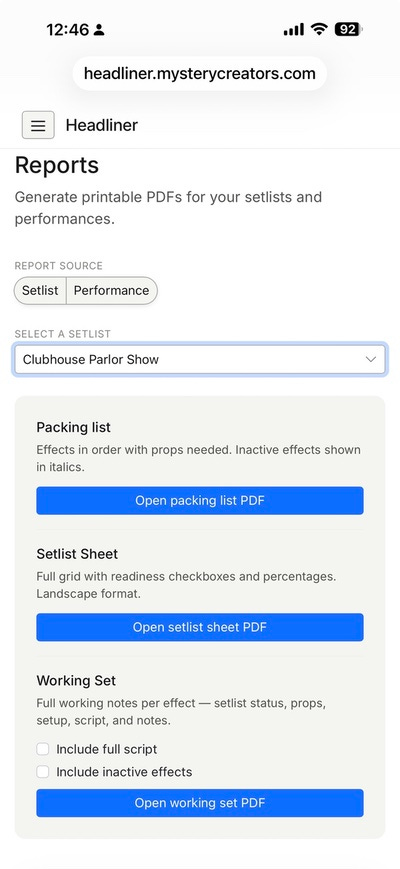400x869 pixels.
Task: Click Open setlist sheet PDF button
Action: pyautogui.click(x=200, y=627)
